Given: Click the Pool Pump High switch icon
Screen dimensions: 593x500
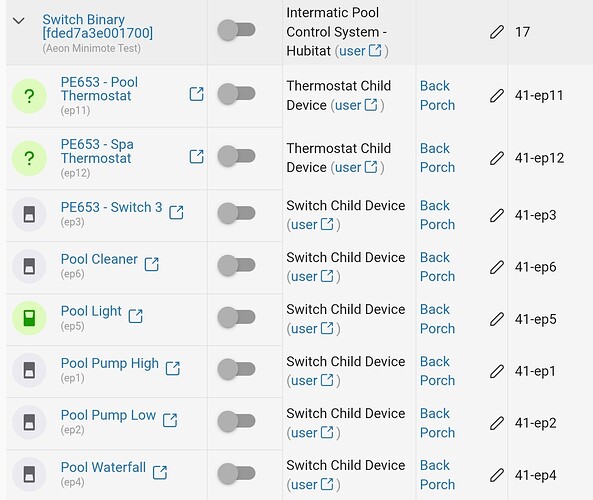Looking at the screenshot, I should pos(29,370).
